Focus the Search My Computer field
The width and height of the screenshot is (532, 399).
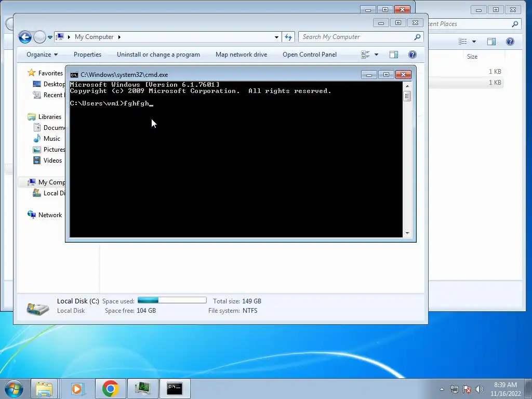[x=357, y=37]
